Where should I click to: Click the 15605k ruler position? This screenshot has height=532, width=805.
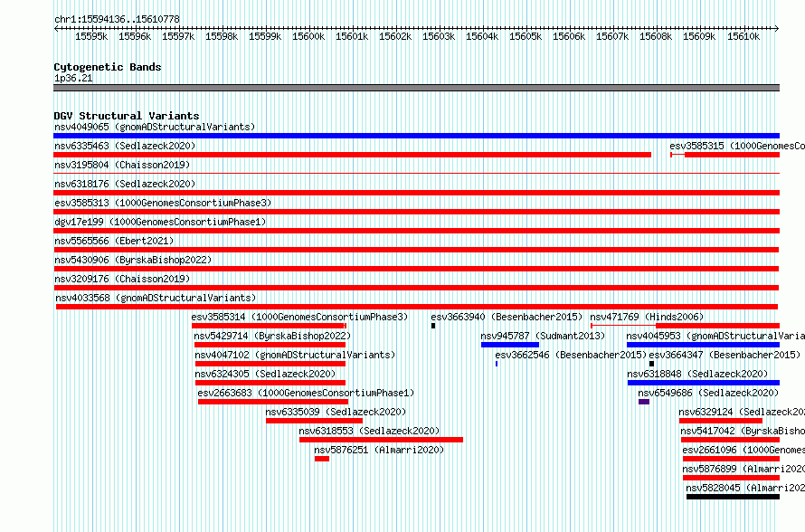(x=526, y=36)
